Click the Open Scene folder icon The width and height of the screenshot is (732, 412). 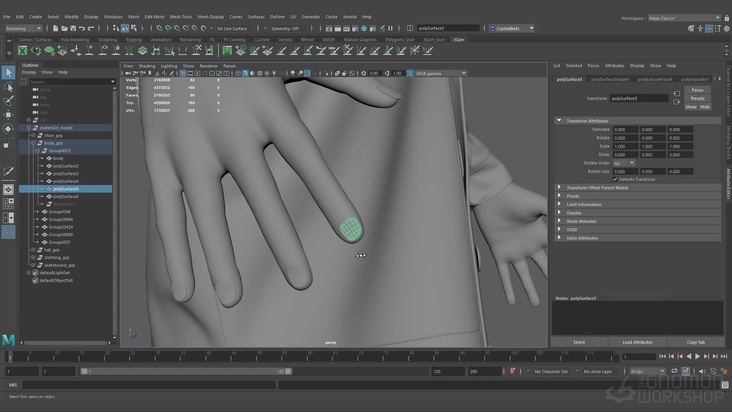(x=64, y=28)
